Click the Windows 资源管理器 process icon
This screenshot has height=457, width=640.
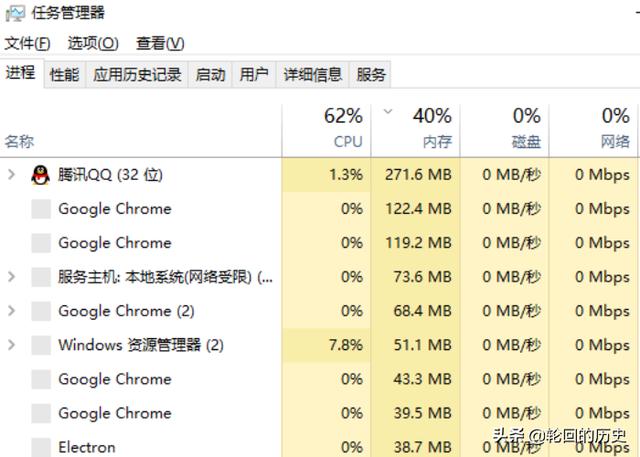click(40, 345)
